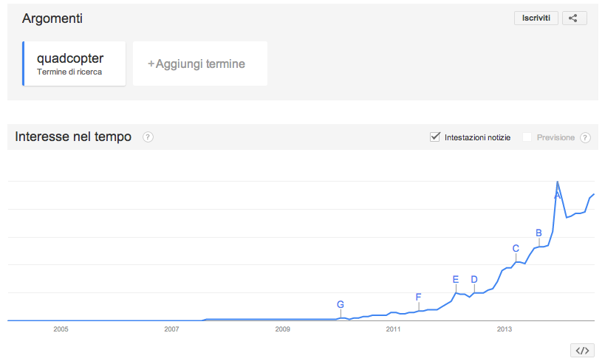Click the Termine di ricerca subtitle
The width and height of the screenshot is (605, 364).
coord(69,72)
